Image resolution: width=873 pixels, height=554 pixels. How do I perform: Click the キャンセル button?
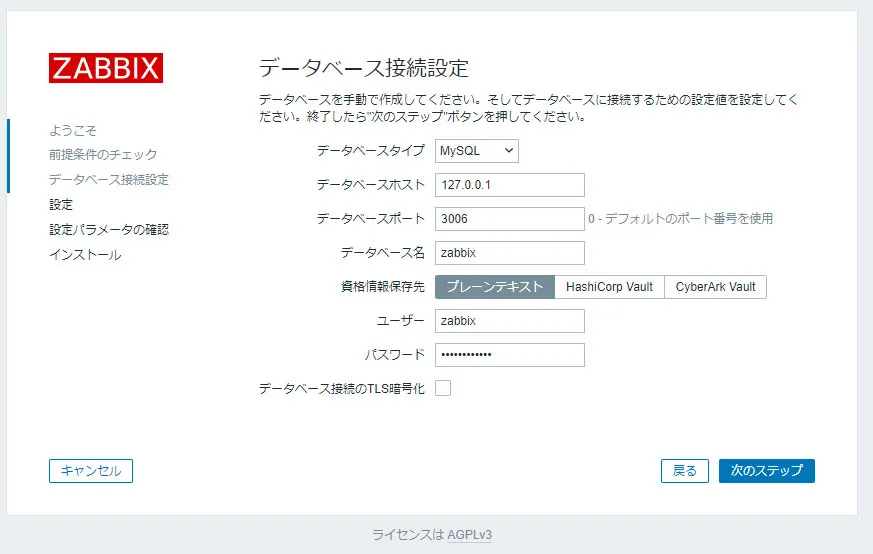coord(91,471)
